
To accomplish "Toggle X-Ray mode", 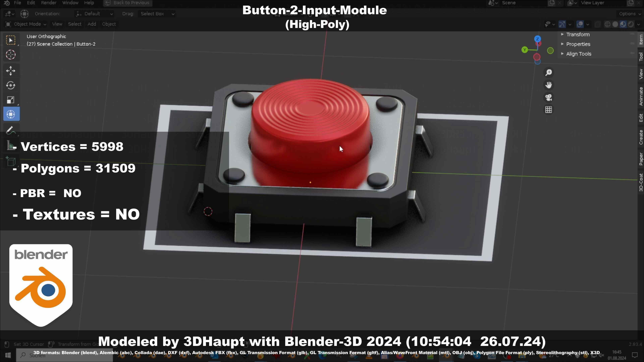I will click(x=598, y=24).
